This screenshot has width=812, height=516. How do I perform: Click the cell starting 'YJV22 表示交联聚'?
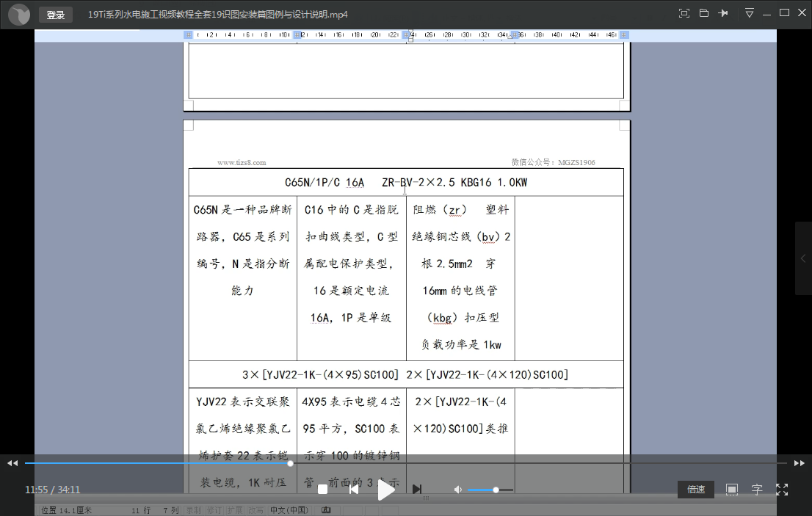pyautogui.click(x=243, y=441)
